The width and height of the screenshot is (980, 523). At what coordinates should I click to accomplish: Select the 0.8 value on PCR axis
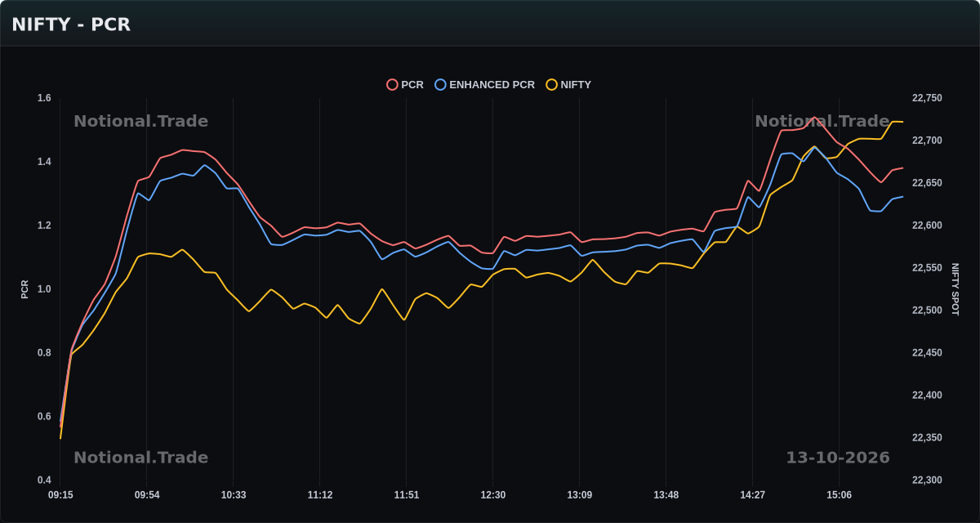pos(44,353)
